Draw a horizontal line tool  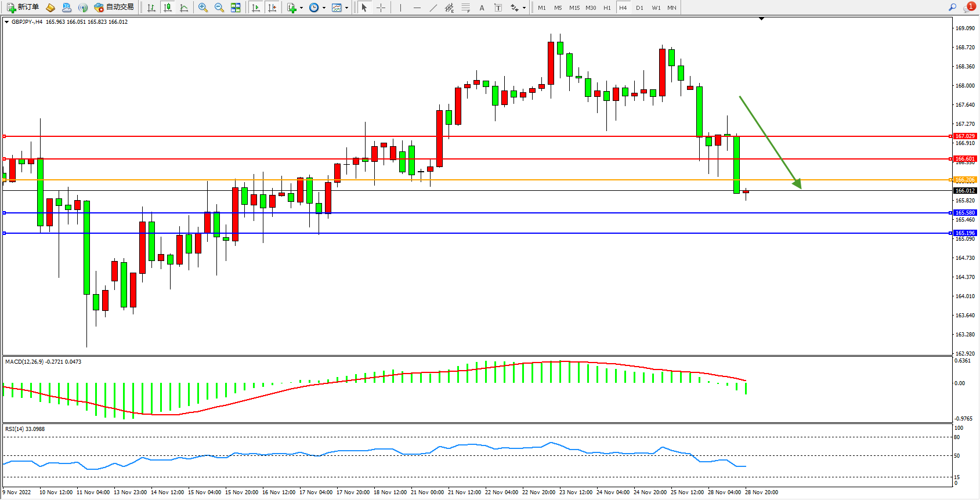point(417,8)
